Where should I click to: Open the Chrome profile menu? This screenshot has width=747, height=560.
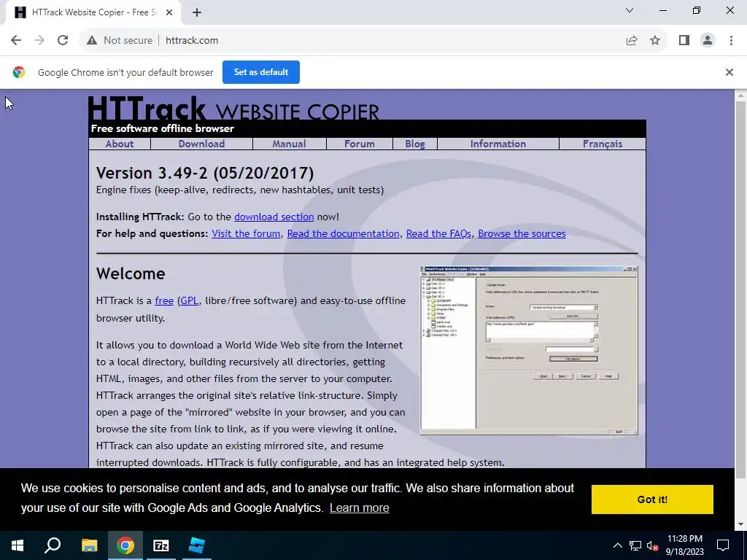(x=708, y=41)
